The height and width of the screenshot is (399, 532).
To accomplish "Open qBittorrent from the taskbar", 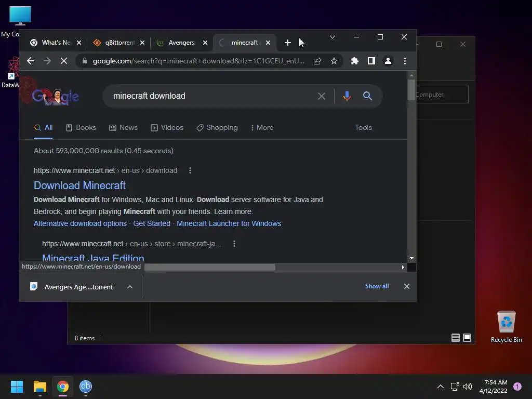I will coord(86,387).
